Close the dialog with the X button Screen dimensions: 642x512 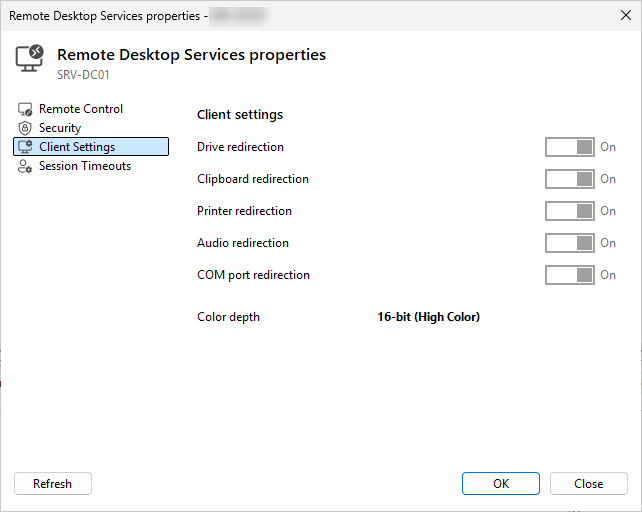click(x=625, y=16)
